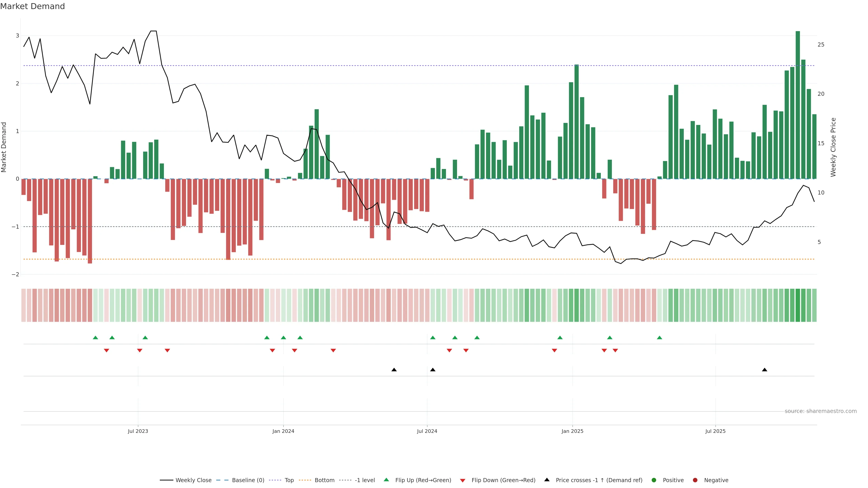Click the -1 level legend item

(365, 480)
